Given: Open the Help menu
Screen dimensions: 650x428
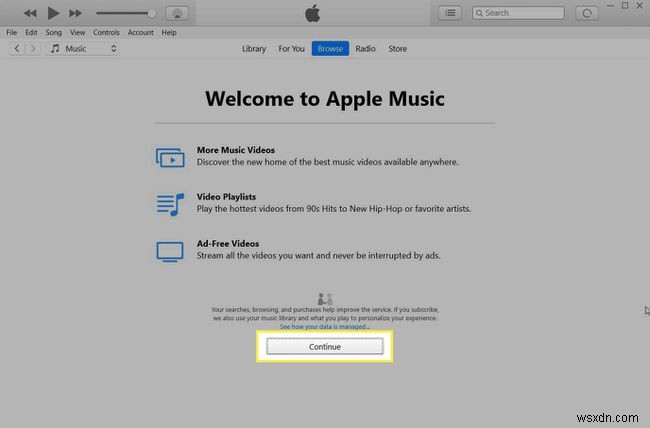Looking at the screenshot, I should [x=169, y=32].
